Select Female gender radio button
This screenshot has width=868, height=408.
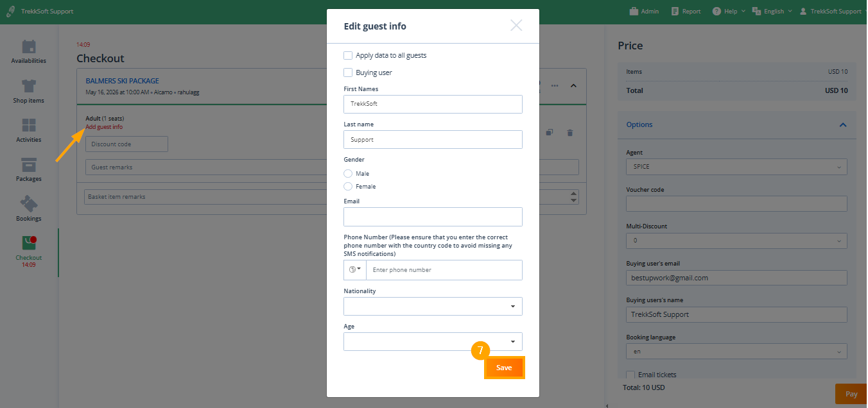point(348,186)
